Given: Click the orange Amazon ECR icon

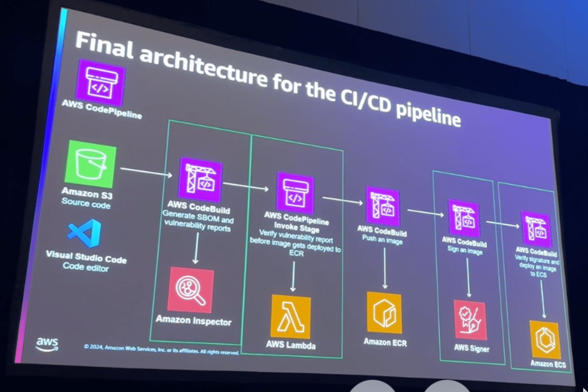Looking at the screenshot, I should (384, 313).
